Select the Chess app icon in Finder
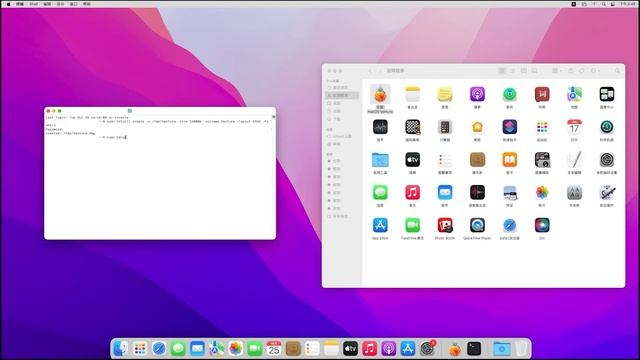The image size is (640, 360). (412, 127)
